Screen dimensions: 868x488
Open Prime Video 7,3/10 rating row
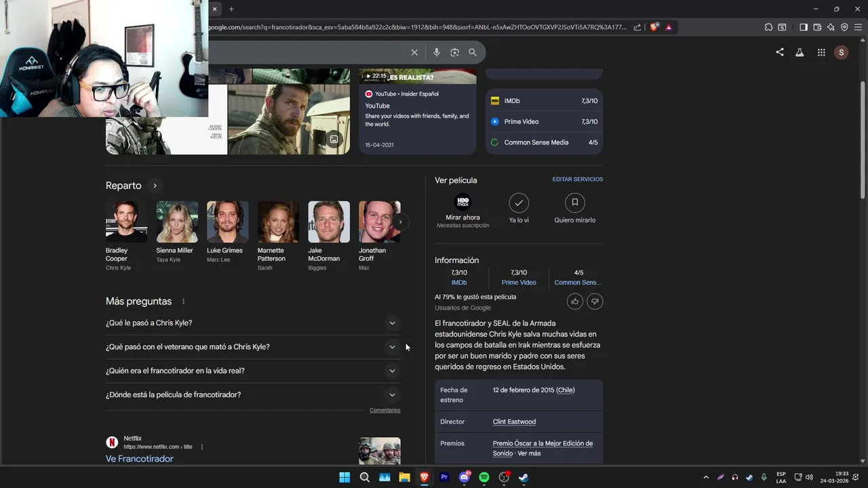[544, 122]
